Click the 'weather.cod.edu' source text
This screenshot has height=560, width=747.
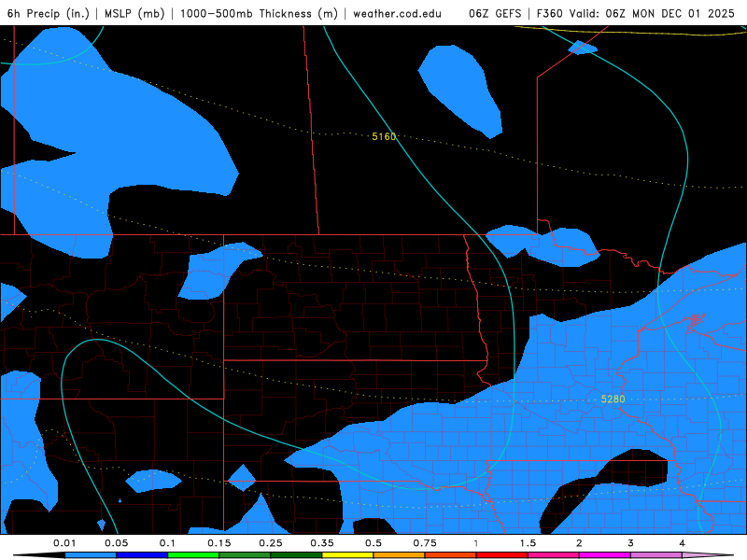(398, 13)
